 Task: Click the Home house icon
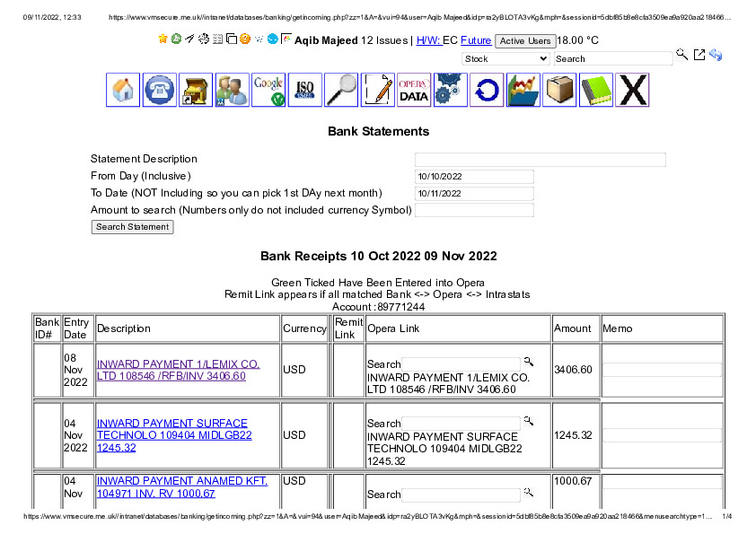point(123,91)
